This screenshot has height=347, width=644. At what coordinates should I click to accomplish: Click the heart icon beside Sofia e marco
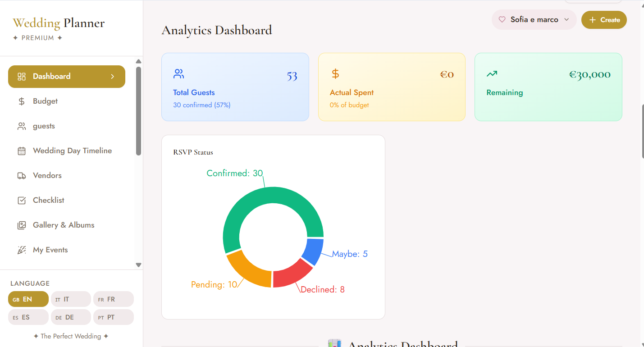502,20
